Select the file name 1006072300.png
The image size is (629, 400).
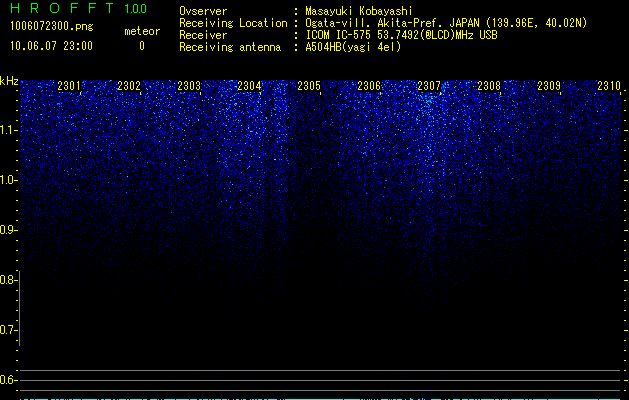pos(52,26)
